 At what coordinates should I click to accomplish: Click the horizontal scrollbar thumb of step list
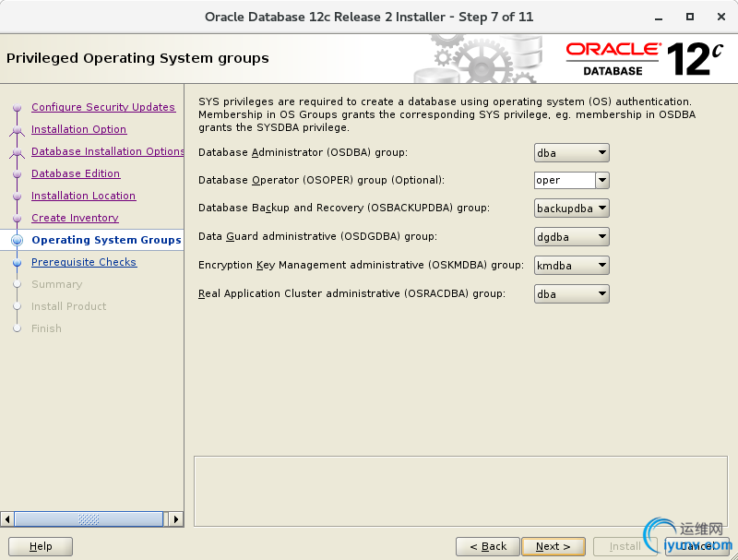coord(89,519)
